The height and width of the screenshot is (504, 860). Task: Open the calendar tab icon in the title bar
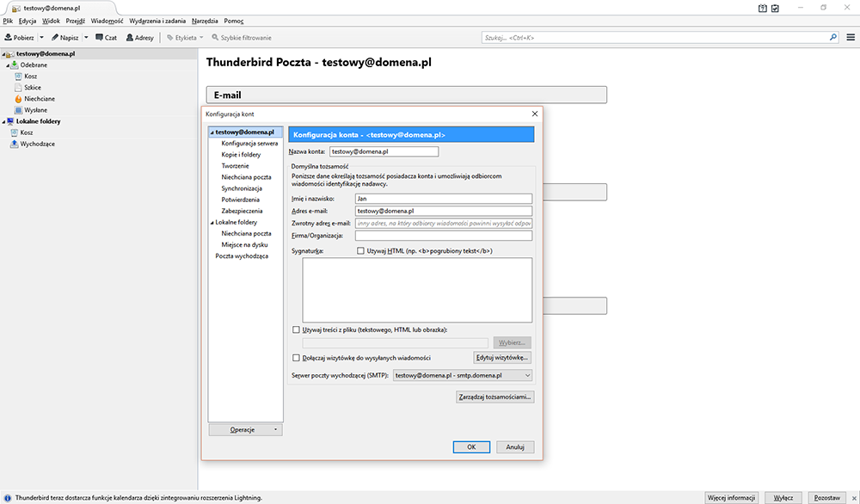pos(762,9)
